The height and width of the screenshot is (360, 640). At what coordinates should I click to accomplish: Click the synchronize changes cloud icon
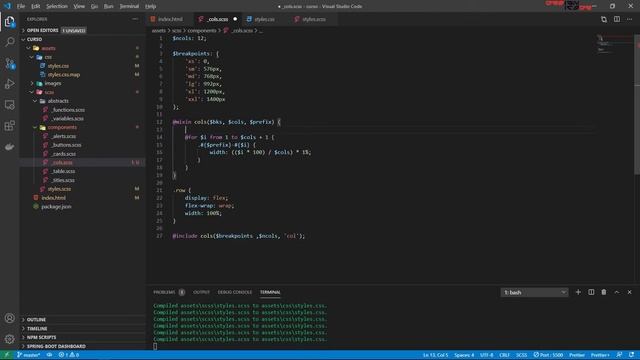[x=49, y=355]
